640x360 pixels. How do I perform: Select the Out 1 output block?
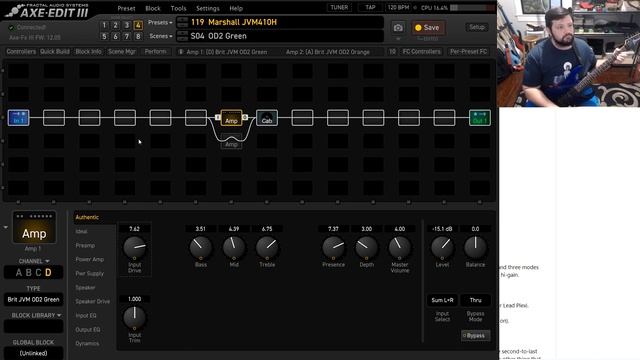click(480, 118)
